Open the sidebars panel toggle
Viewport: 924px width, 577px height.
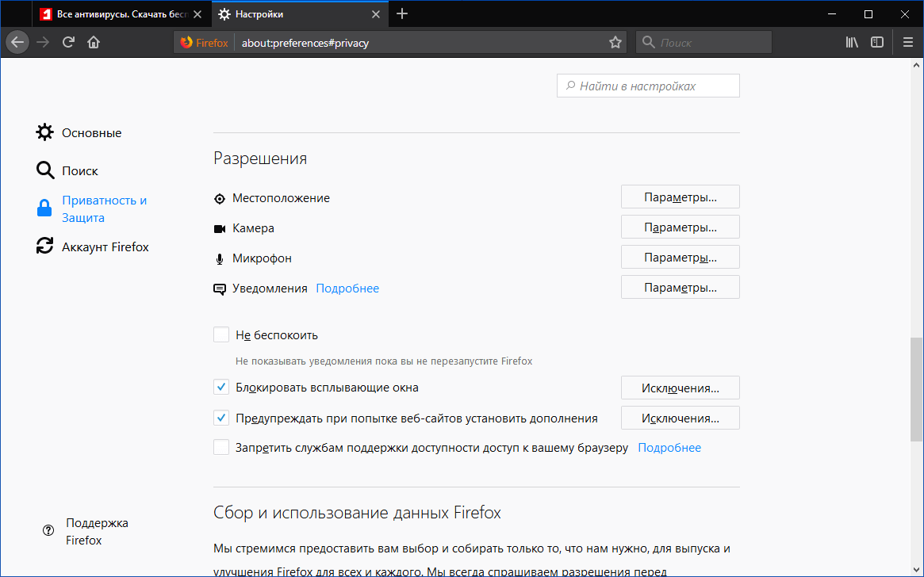pos(876,42)
